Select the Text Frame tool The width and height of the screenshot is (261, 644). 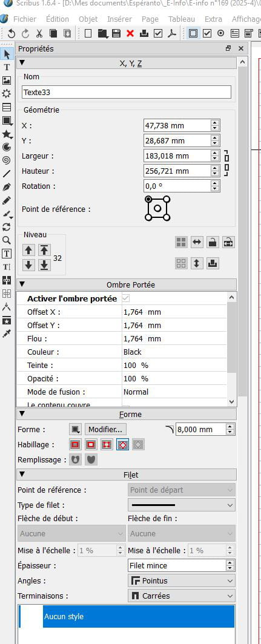point(7,67)
